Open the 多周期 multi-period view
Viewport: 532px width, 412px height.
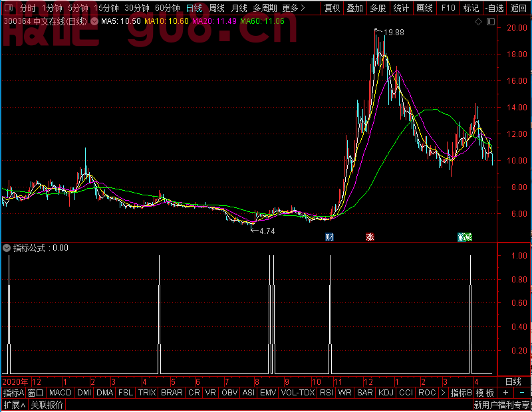coord(265,8)
